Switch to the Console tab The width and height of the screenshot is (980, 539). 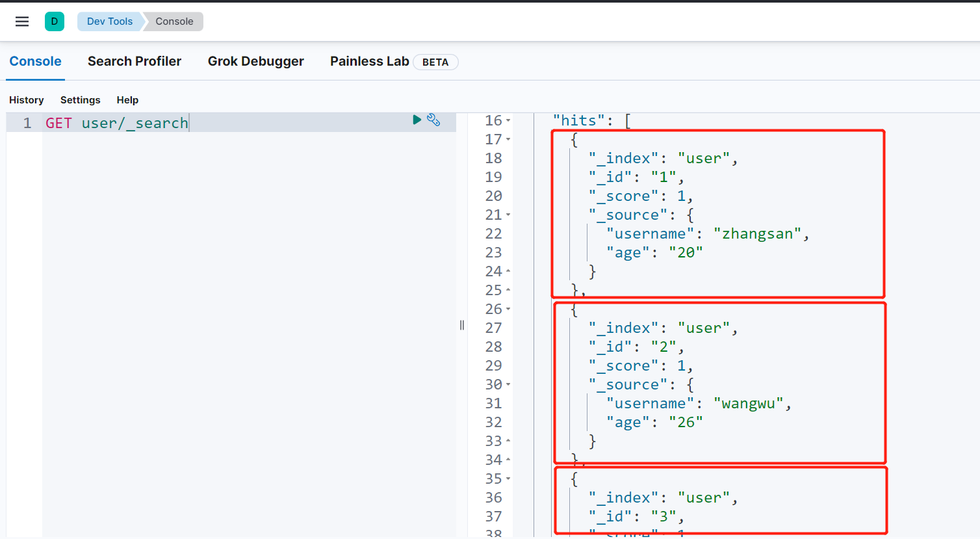click(35, 61)
